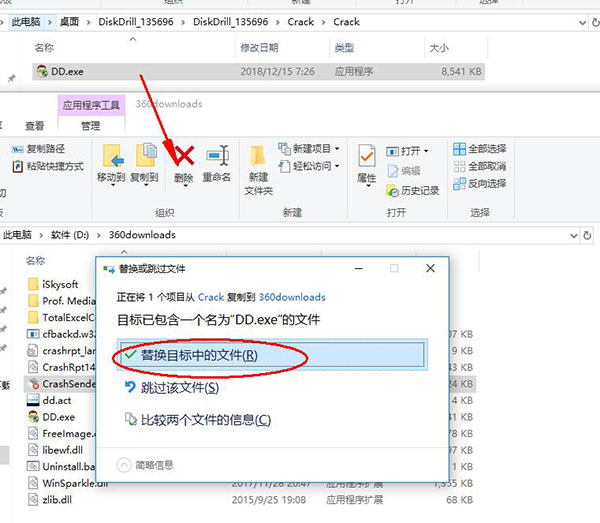Click 全部取消 in the ribbon
The height and width of the screenshot is (523, 600).
479,166
